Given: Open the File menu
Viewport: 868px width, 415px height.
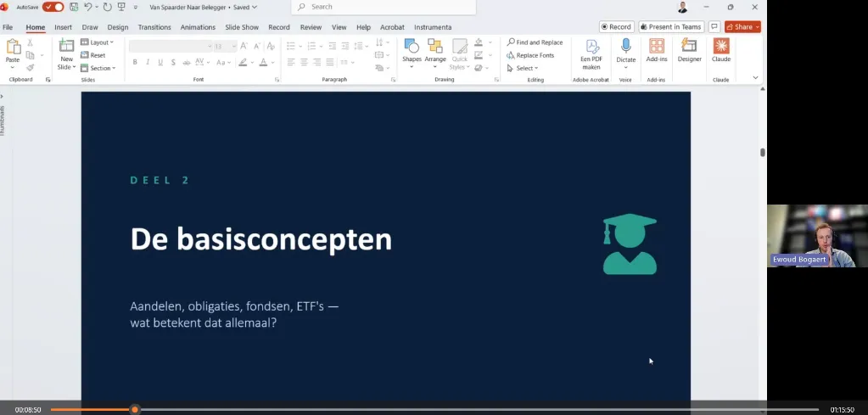Looking at the screenshot, I should 8,27.
